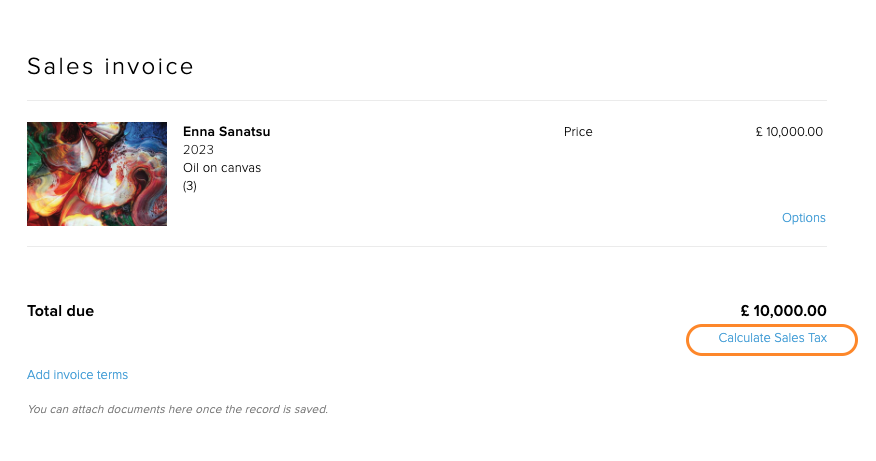Click the Price label on the item row

[578, 132]
